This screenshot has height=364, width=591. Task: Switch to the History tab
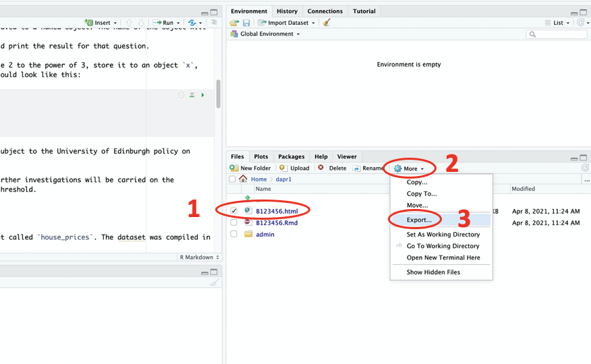point(287,11)
